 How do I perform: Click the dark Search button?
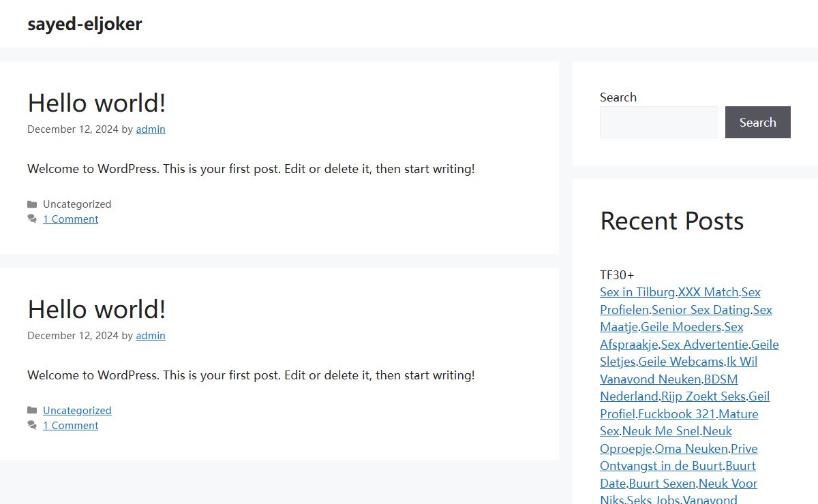[758, 123]
